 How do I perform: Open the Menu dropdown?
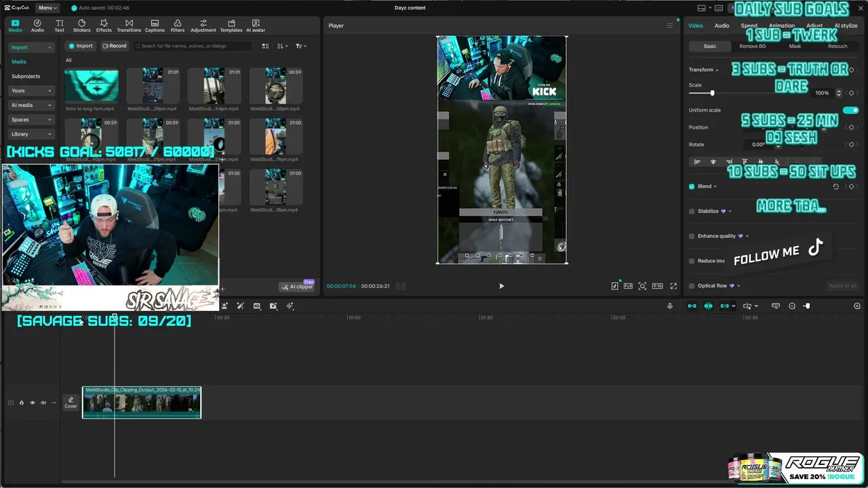(47, 8)
